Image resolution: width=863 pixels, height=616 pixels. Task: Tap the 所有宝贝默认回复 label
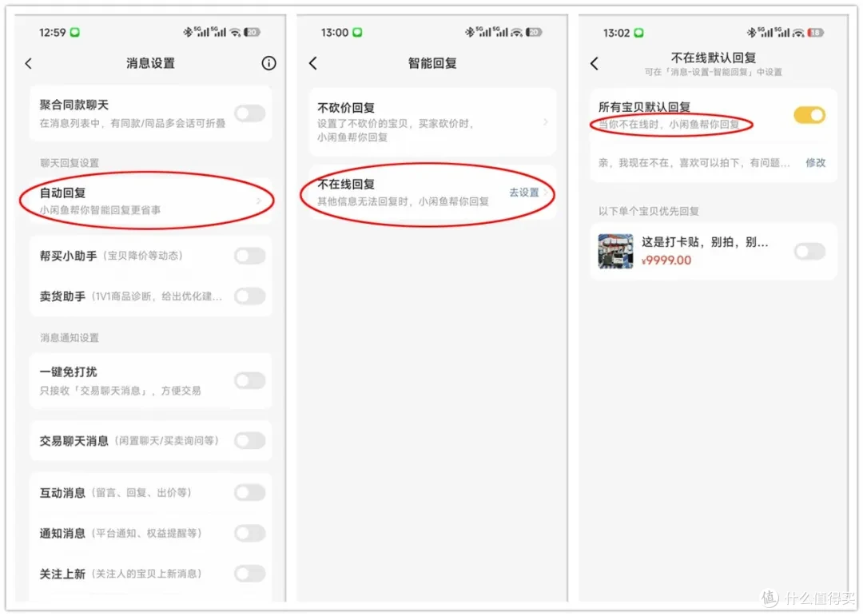[x=644, y=107]
